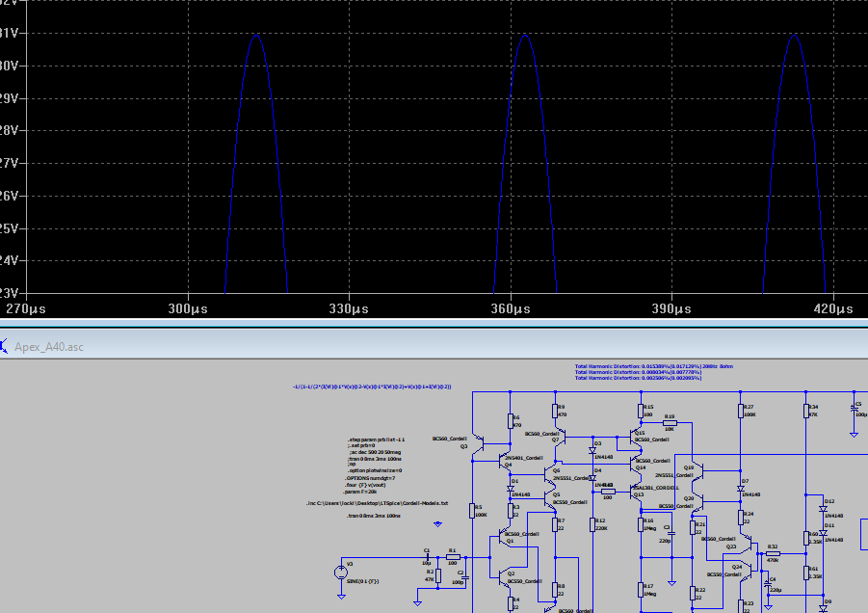The width and height of the screenshot is (868, 613).
Task: Click the active .tran 0 8ms 3ms 100ns directive
Action: tap(374, 516)
